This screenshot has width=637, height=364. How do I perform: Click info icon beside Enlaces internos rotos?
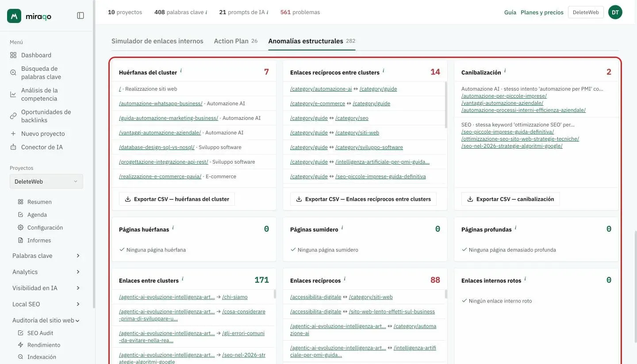coord(525,279)
